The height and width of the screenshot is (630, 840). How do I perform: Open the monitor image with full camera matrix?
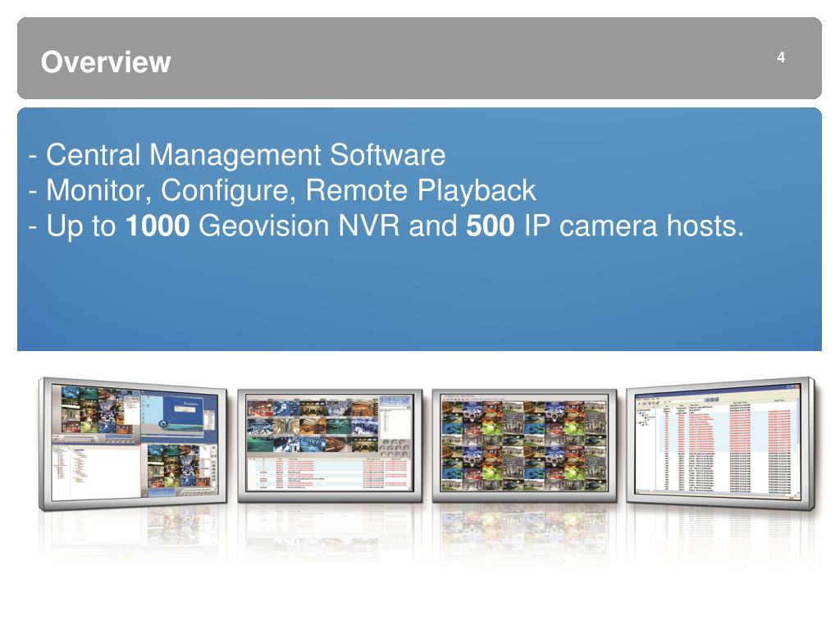[x=524, y=445]
